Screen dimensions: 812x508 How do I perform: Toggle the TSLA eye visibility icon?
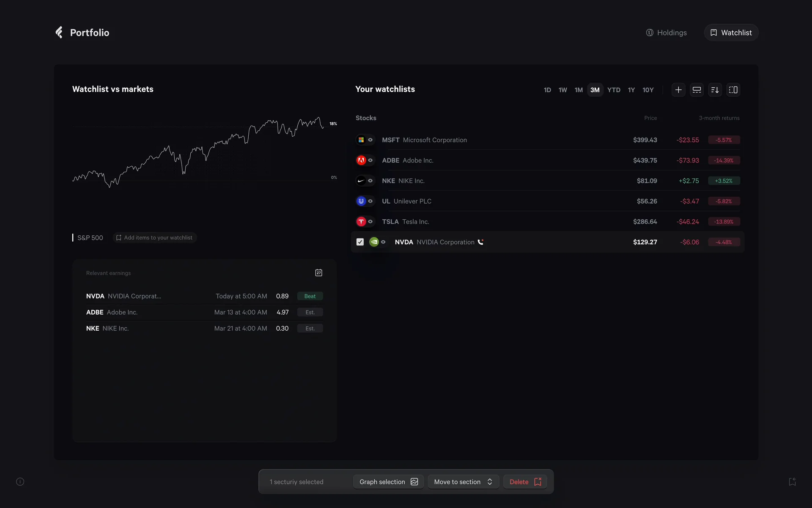pyautogui.click(x=370, y=221)
